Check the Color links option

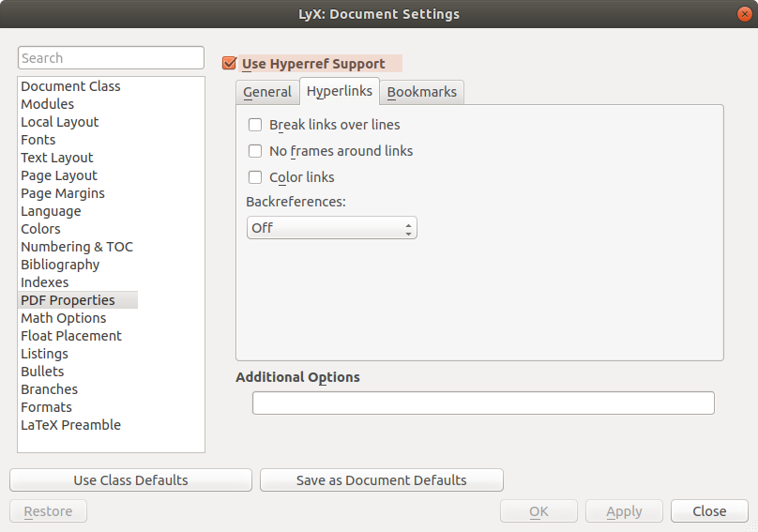pyautogui.click(x=255, y=177)
